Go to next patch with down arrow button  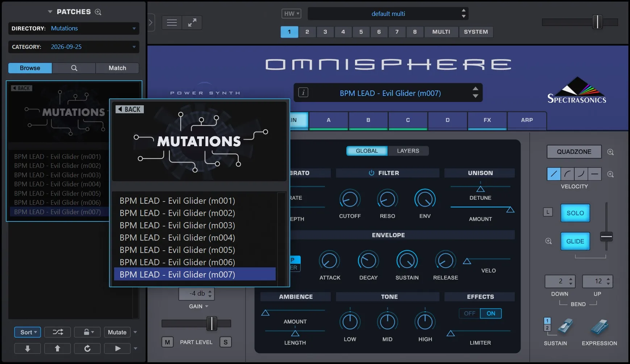tap(27, 348)
